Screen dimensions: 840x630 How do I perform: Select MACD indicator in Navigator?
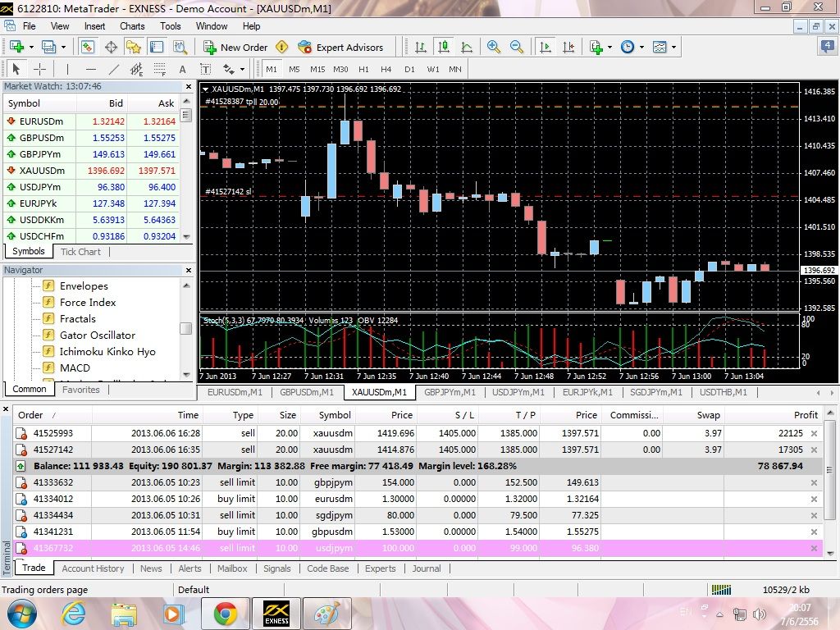tap(75, 368)
